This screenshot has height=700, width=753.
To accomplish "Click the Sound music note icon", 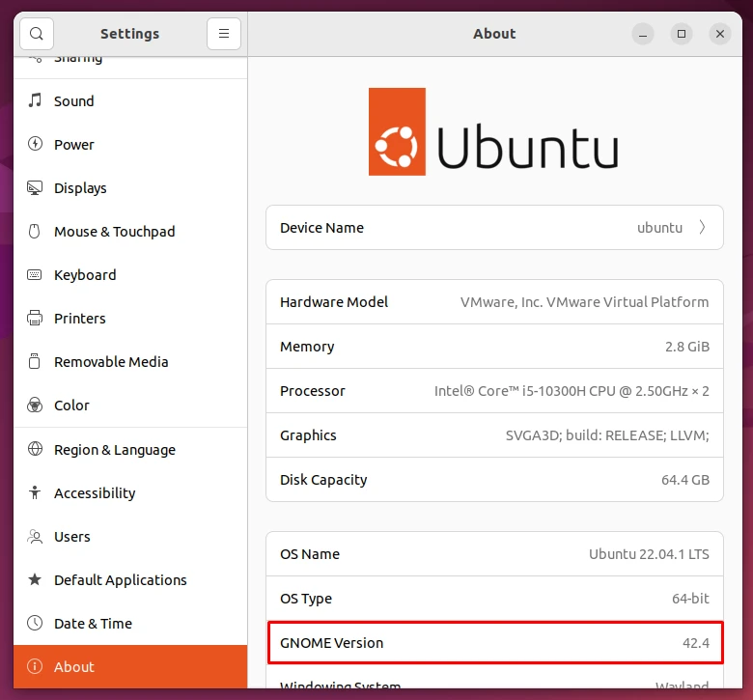I will point(35,100).
